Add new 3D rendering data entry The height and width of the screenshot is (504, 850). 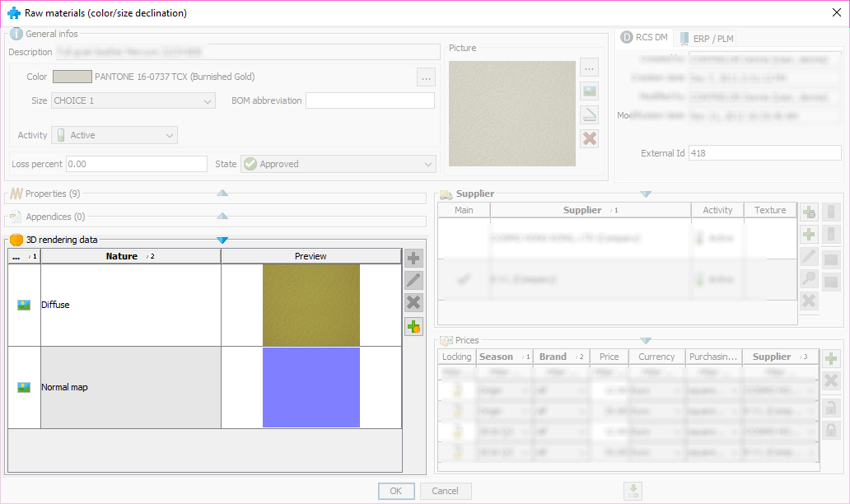tap(413, 258)
